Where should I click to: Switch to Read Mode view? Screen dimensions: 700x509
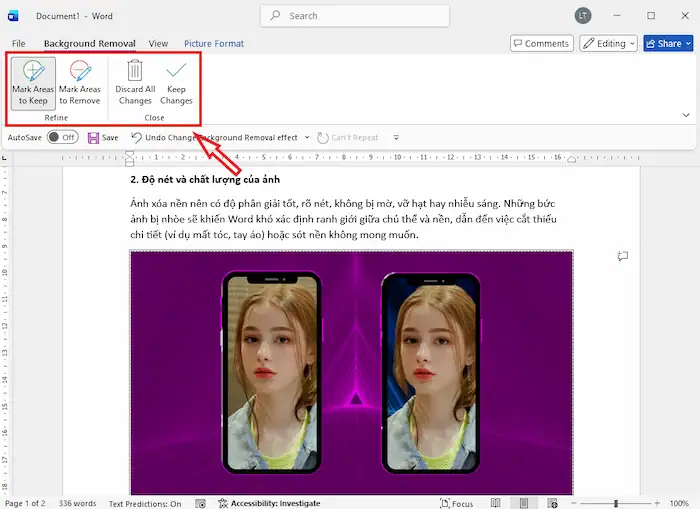[496, 503]
